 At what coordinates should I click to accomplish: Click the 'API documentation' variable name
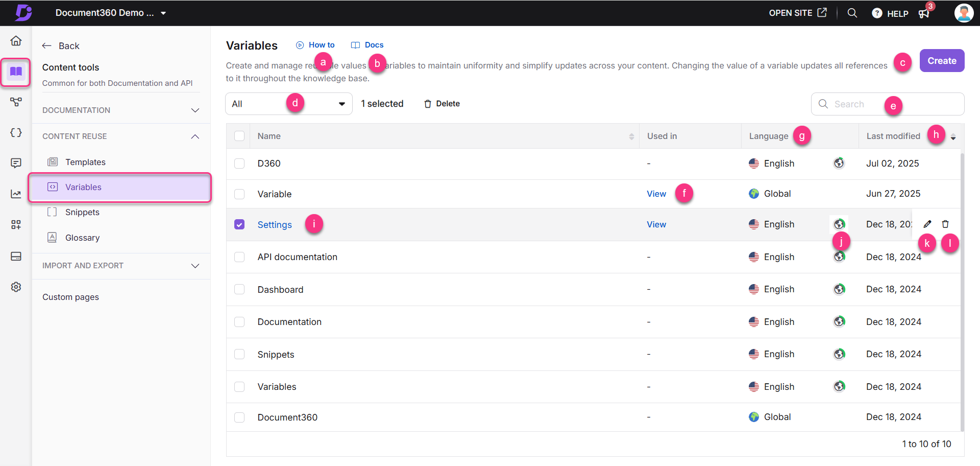tap(298, 257)
